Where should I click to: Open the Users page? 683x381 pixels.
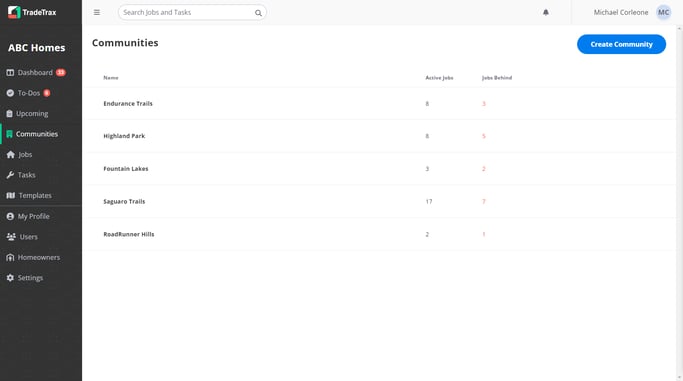click(22, 236)
